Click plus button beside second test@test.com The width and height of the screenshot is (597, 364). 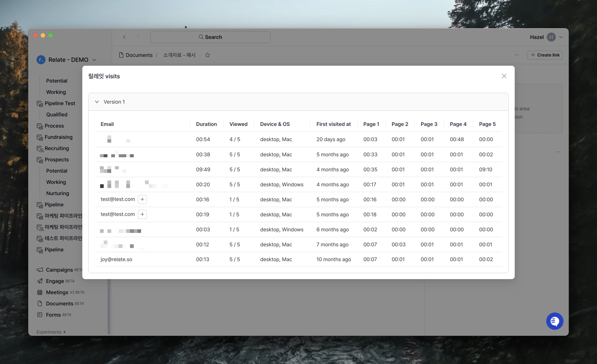[x=142, y=214]
